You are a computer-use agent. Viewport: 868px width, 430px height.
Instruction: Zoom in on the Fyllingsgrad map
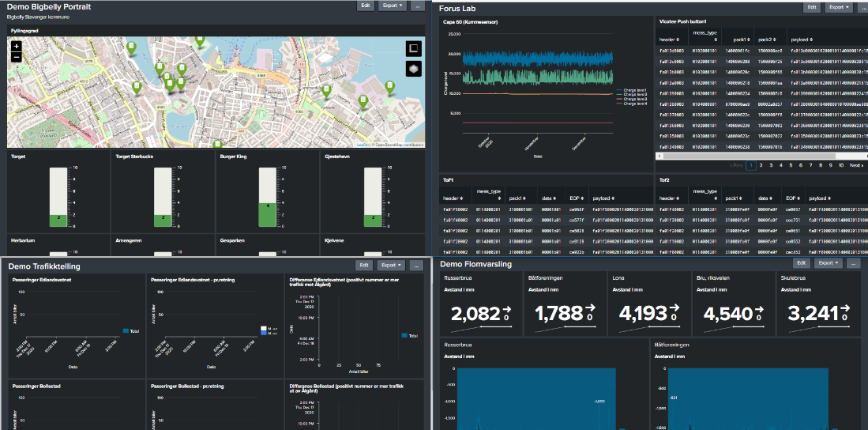tap(16, 47)
